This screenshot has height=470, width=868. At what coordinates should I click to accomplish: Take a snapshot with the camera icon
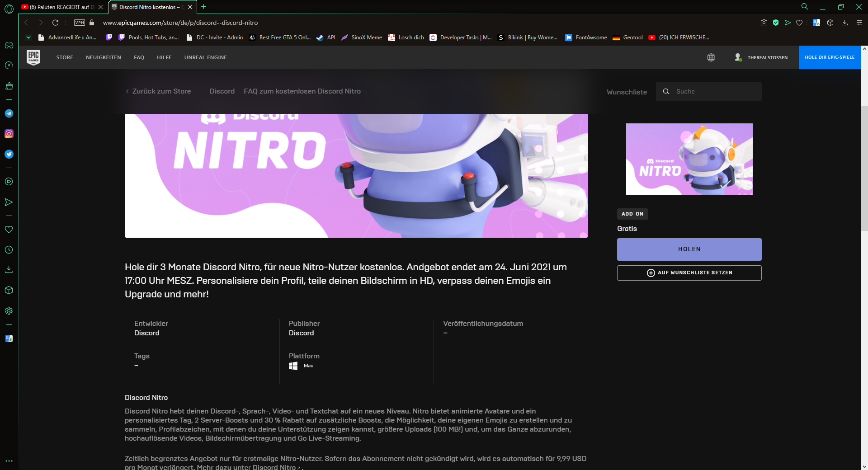[764, 23]
